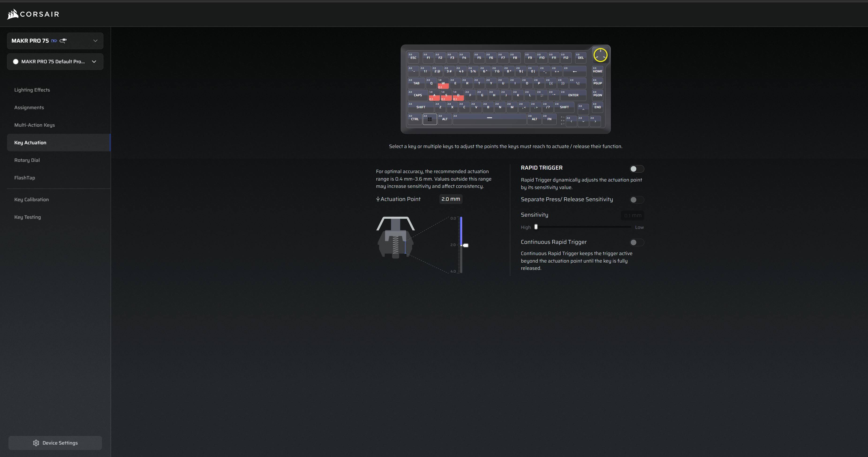The height and width of the screenshot is (457, 868).
Task: Open the MAKR PRO 75 Default Profile dropdown
Action: click(55, 62)
